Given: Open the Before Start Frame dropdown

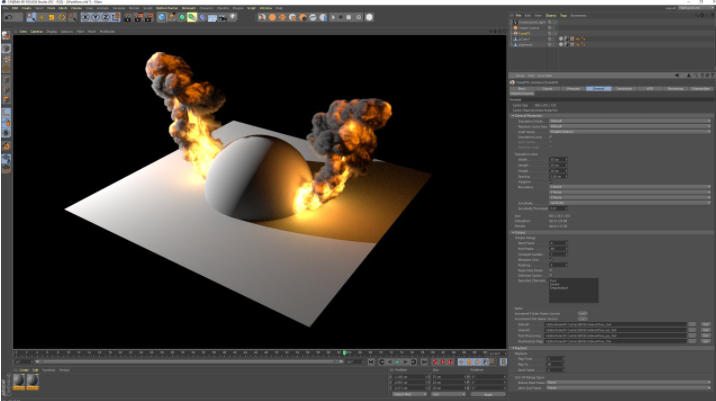Looking at the screenshot, I should pyautogui.click(x=628, y=382).
